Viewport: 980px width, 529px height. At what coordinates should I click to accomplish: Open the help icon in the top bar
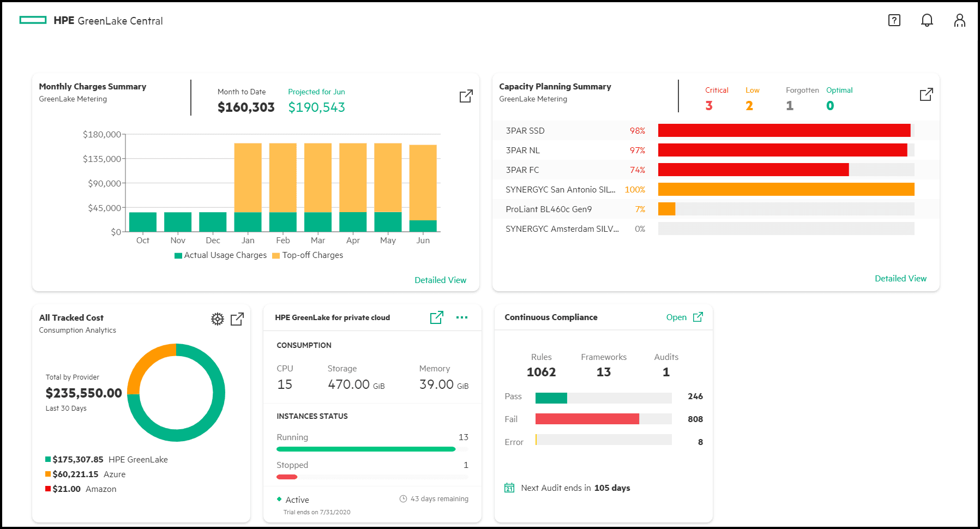[894, 21]
